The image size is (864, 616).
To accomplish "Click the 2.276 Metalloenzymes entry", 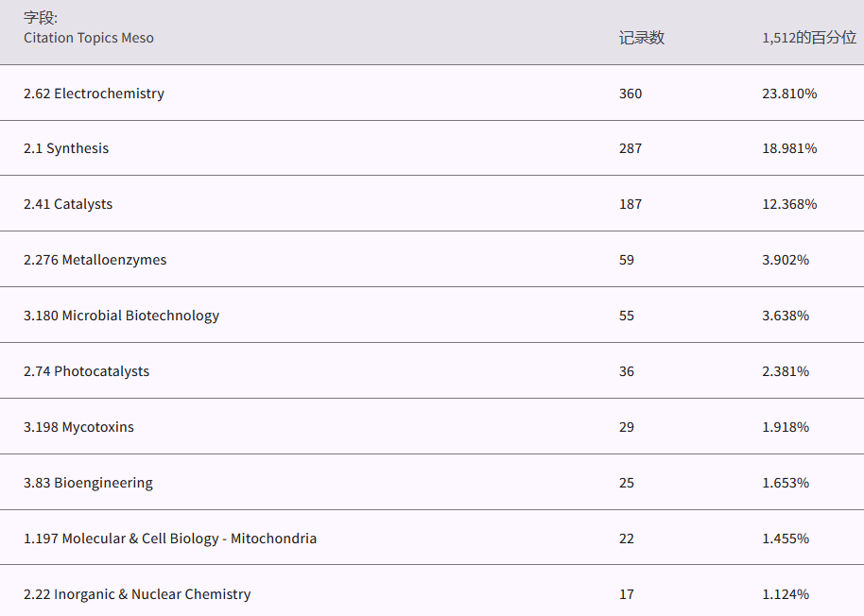I will (x=95, y=260).
